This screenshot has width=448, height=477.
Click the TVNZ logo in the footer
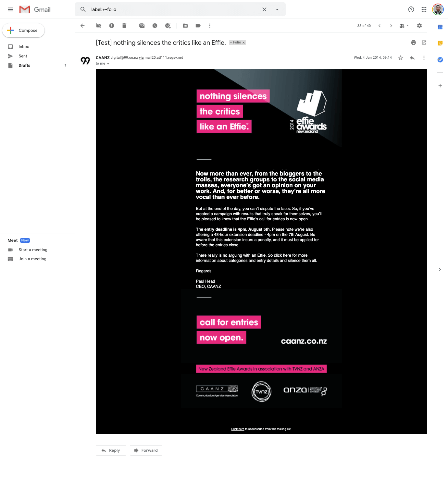[x=261, y=392]
